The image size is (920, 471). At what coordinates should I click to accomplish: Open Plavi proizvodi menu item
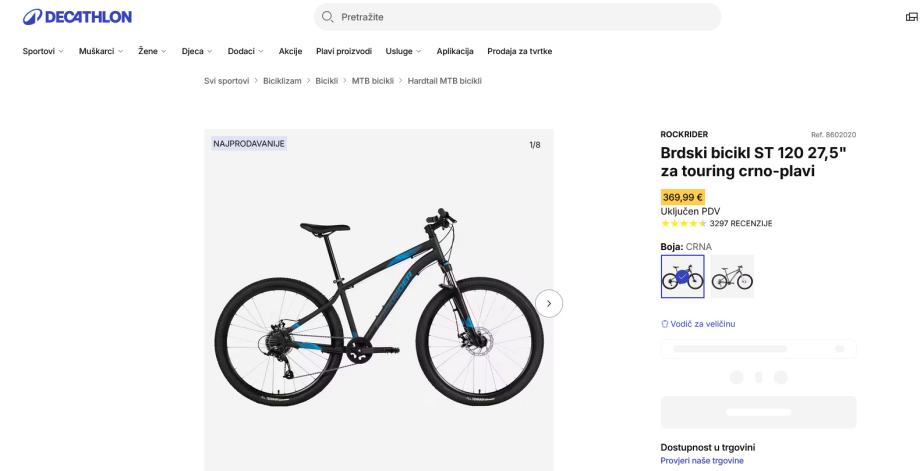click(344, 52)
